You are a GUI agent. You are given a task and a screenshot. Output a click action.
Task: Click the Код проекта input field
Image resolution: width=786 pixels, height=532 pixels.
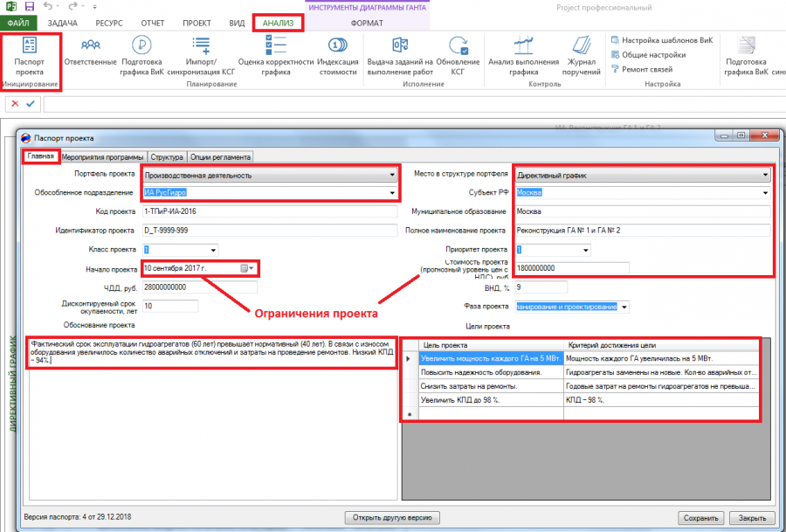tap(270, 211)
